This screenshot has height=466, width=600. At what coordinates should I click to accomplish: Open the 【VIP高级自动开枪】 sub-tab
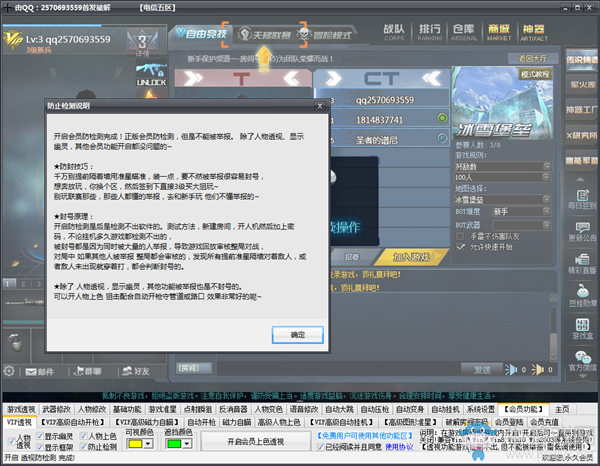coord(73,422)
